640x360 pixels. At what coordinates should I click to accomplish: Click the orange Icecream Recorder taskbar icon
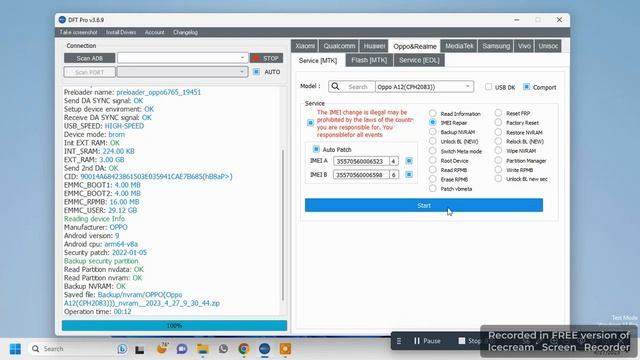[285, 349]
